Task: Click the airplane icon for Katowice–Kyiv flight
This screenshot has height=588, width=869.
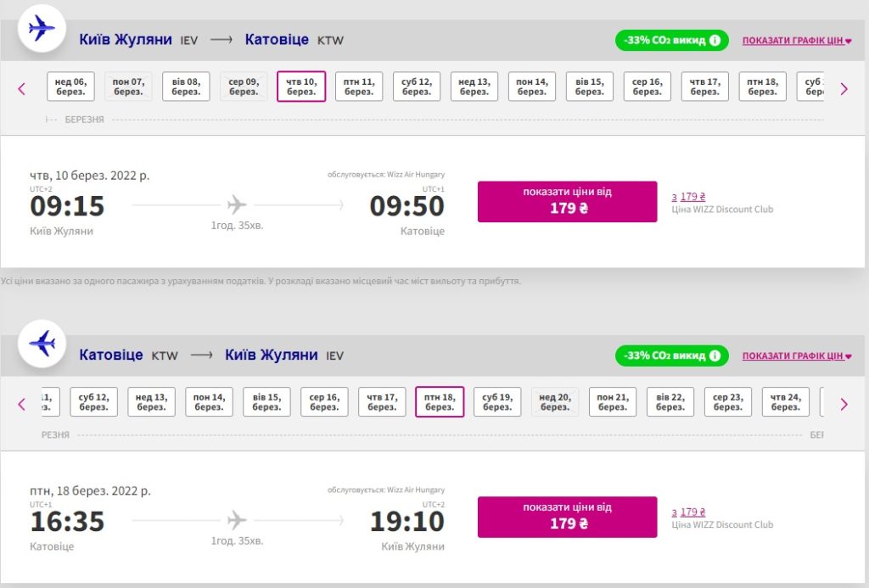Action: click(x=42, y=344)
